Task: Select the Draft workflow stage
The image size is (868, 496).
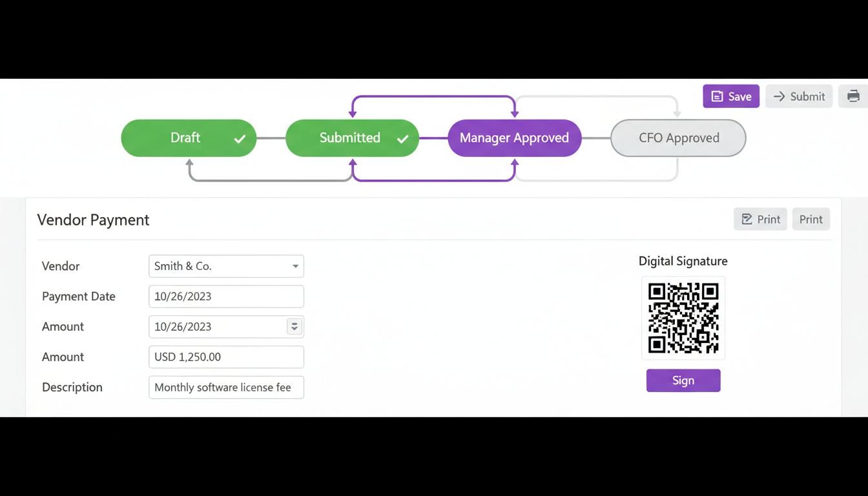Action: click(x=188, y=138)
